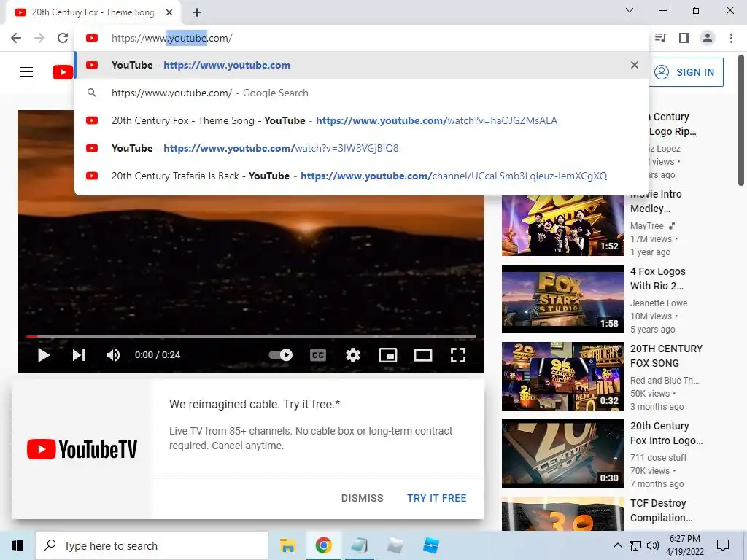Close the 20th Century Fox tab

[x=169, y=13]
